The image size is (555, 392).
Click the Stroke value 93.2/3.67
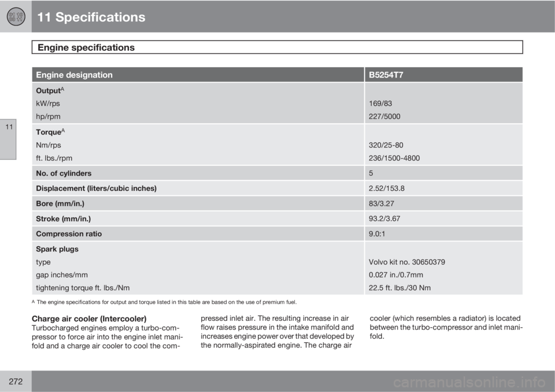click(x=384, y=219)
